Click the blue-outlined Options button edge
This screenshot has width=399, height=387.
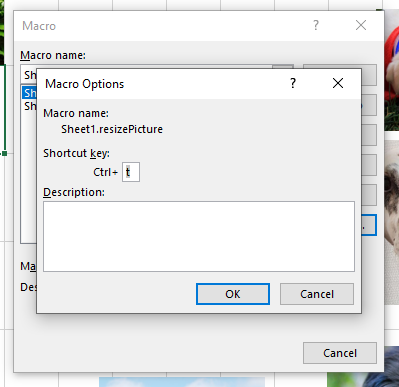369,225
